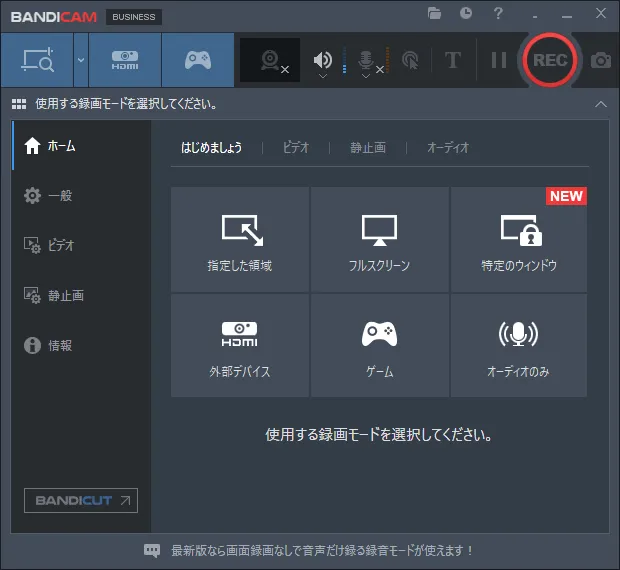Open 静止画 settings in the sidebar
The width and height of the screenshot is (620, 570).
81,295
